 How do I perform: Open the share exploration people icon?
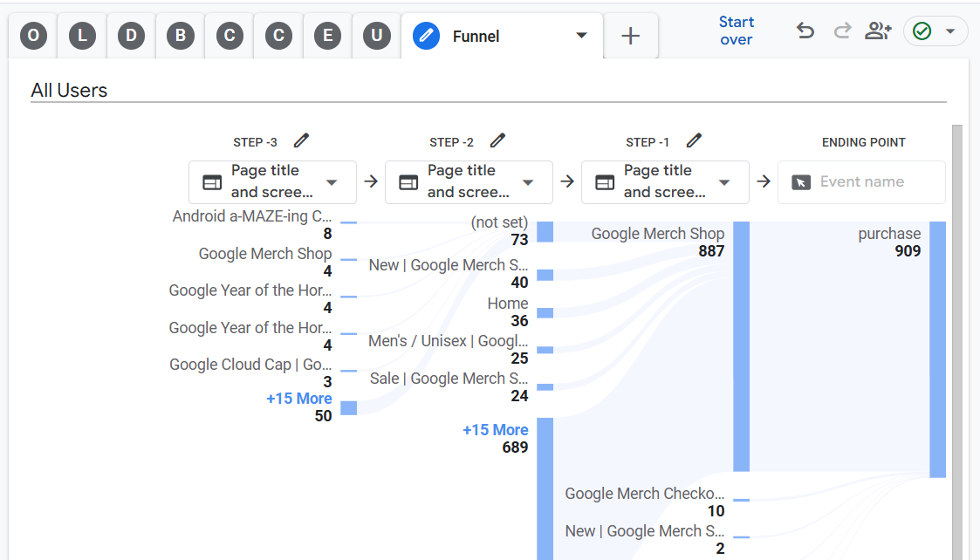click(x=878, y=31)
